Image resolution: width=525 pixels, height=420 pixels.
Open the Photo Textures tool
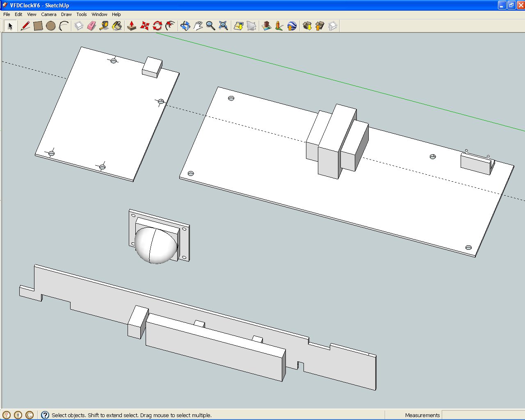tap(279, 26)
